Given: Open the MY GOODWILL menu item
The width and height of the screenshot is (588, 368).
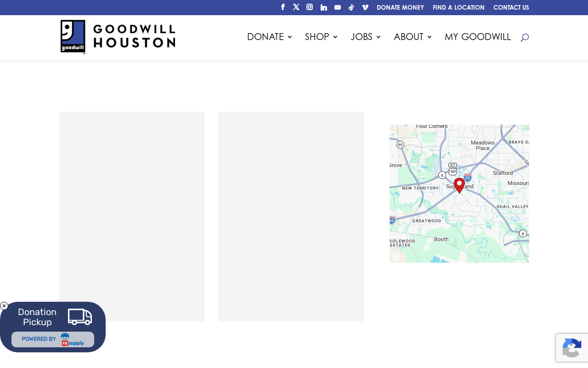Looking at the screenshot, I should 478,37.
